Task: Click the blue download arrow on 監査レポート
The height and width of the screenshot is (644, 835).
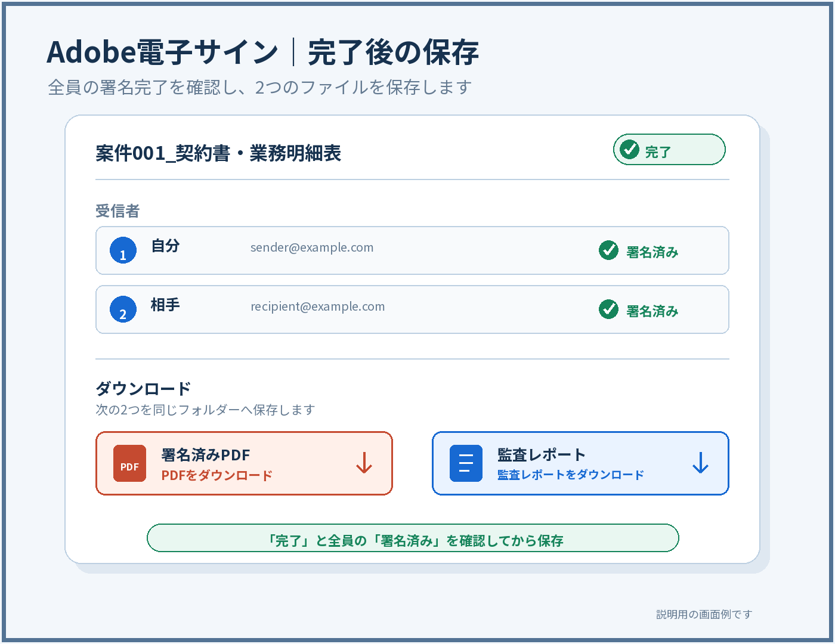Action: (700, 463)
